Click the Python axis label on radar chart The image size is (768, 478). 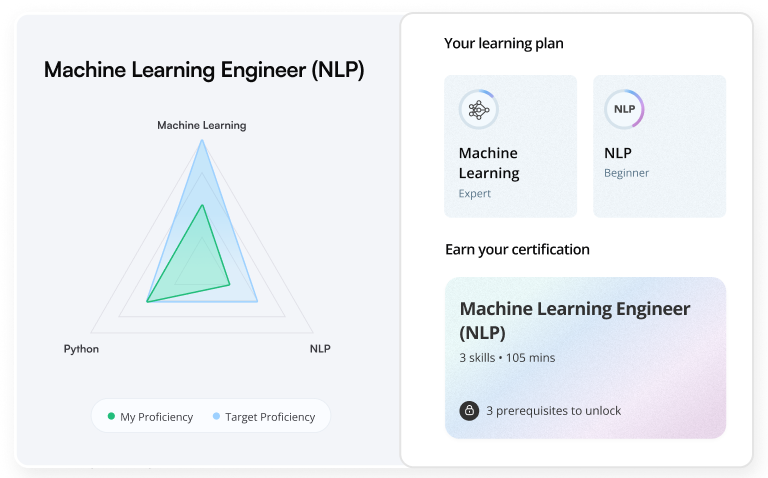point(81,349)
